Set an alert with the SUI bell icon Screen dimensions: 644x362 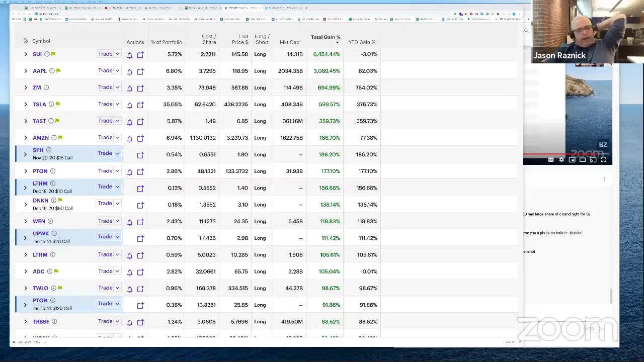coord(129,55)
